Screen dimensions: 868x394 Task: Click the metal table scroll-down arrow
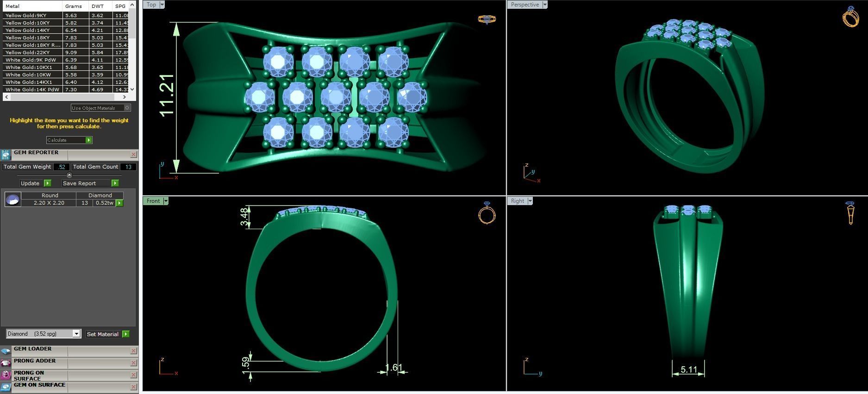point(132,89)
